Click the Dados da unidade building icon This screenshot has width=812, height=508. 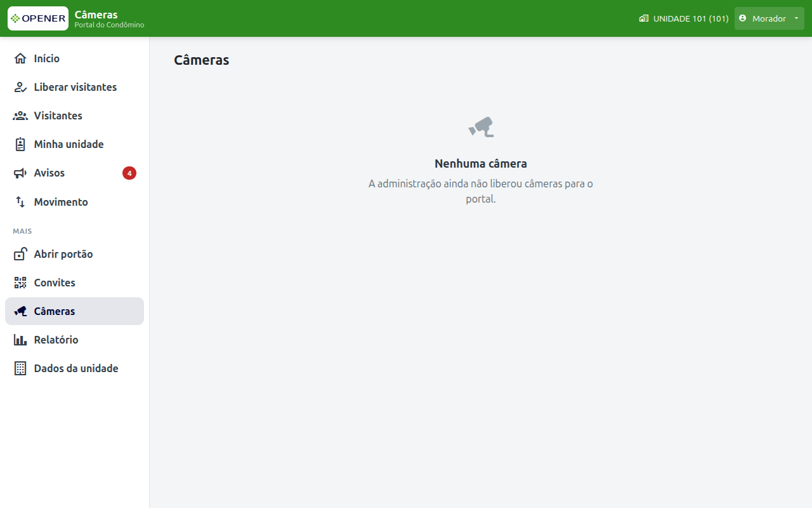point(20,368)
